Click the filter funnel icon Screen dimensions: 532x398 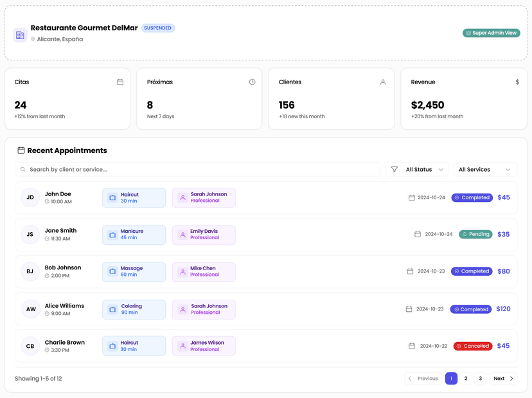tap(395, 170)
